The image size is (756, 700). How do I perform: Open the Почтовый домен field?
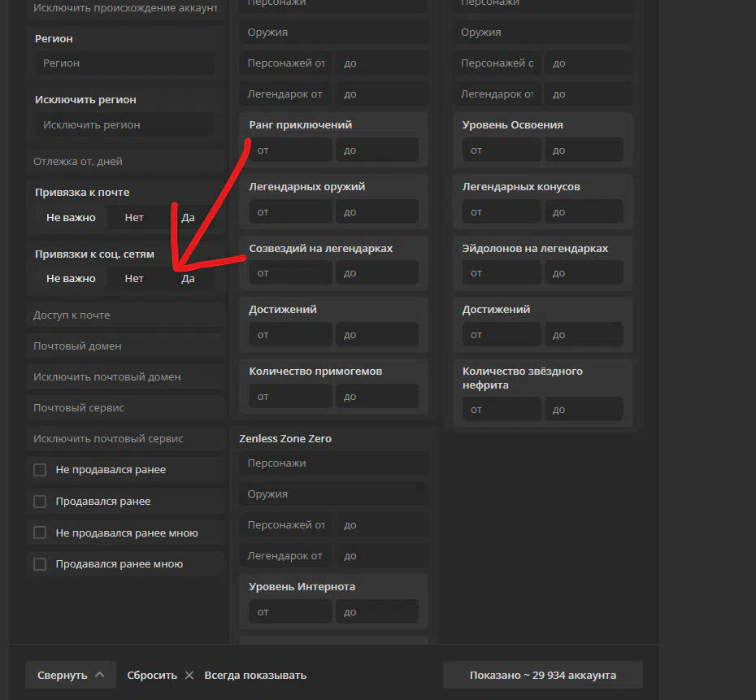click(125, 346)
